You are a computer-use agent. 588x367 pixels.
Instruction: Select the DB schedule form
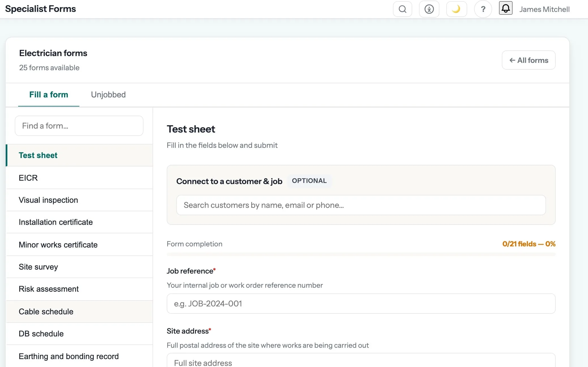[79, 334]
